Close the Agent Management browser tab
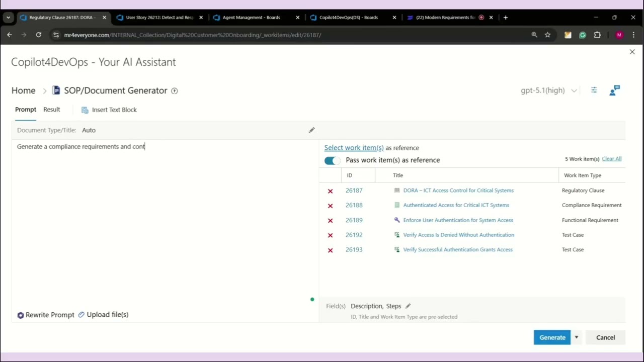 297,17
